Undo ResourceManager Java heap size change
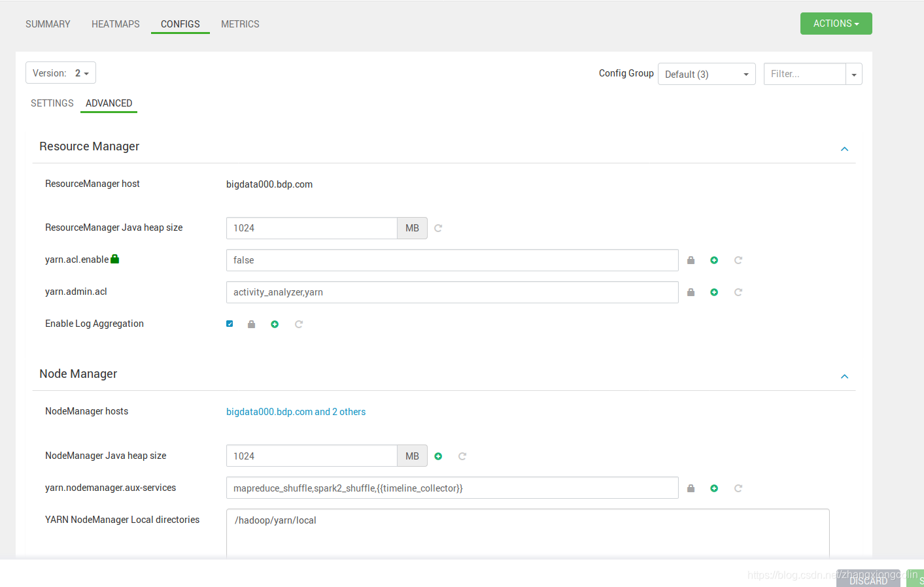The width and height of the screenshot is (924, 587). coord(438,228)
